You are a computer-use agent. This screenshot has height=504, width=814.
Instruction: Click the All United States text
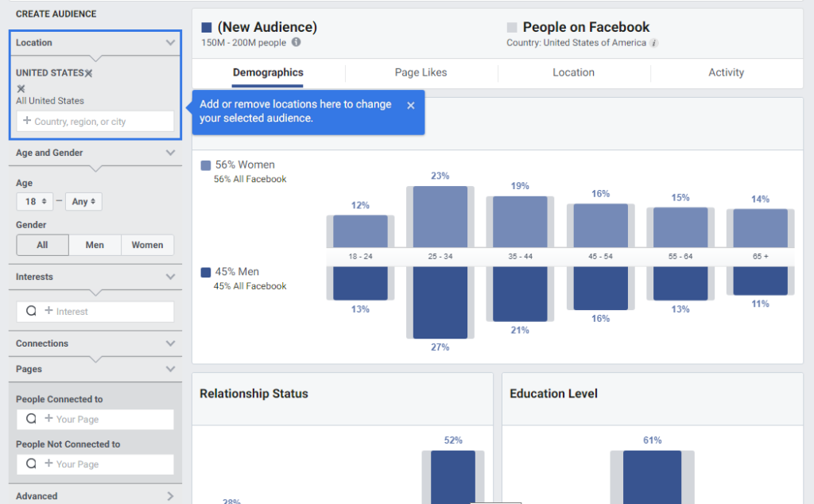[x=50, y=101]
